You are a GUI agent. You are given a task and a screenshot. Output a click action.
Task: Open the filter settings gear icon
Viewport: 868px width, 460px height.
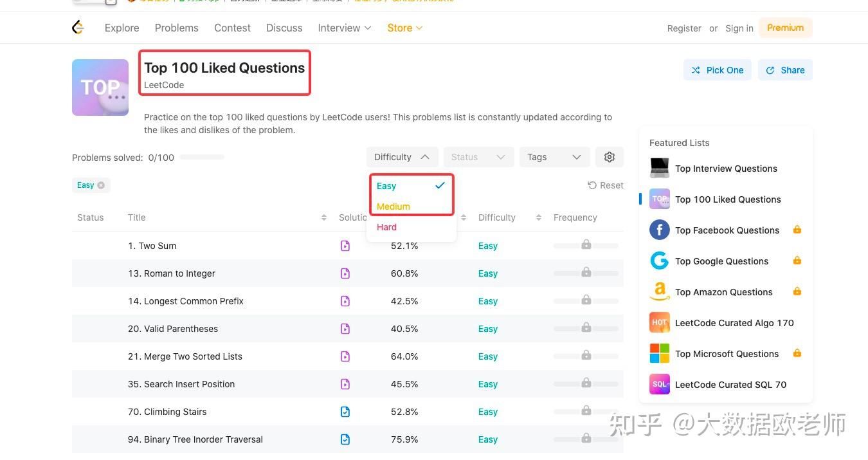(x=609, y=156)
